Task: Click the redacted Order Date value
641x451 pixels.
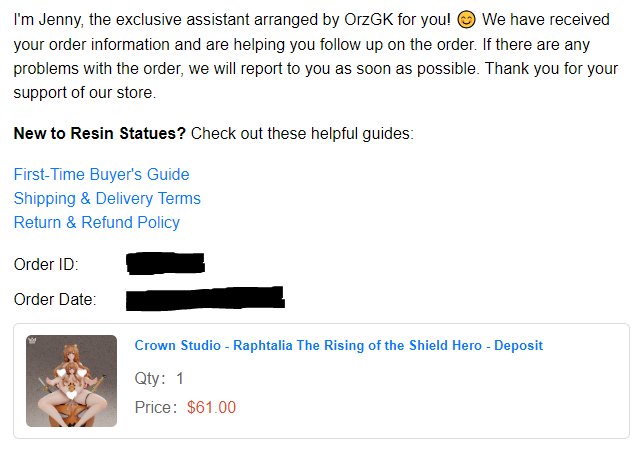Action: point(205,297)
